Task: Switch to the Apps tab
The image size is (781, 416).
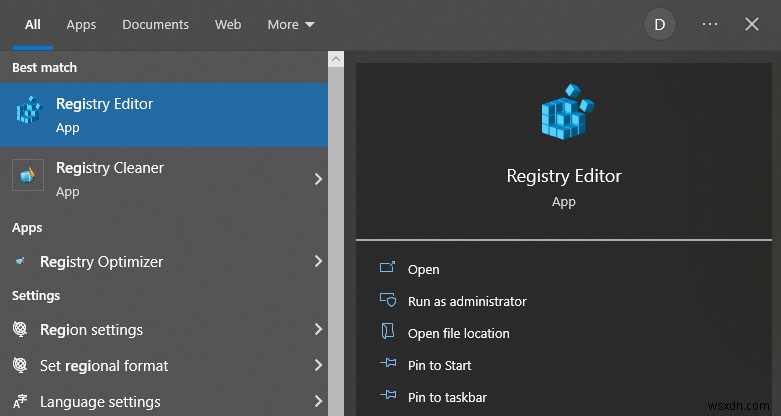Action: click(x=81, y=25)
